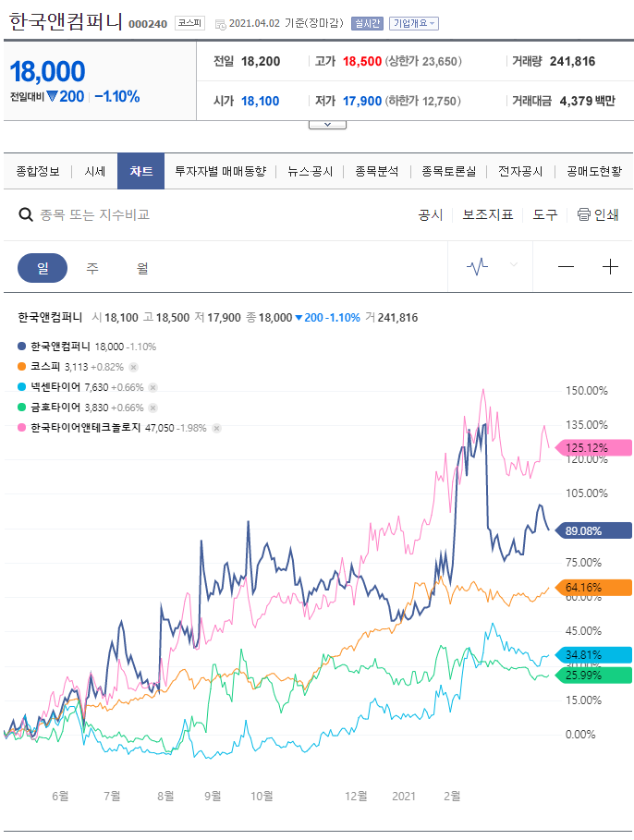Click the pink 125.12% axis marker
Viewport: 634px width, 840px height.
(x=594, y=448)
